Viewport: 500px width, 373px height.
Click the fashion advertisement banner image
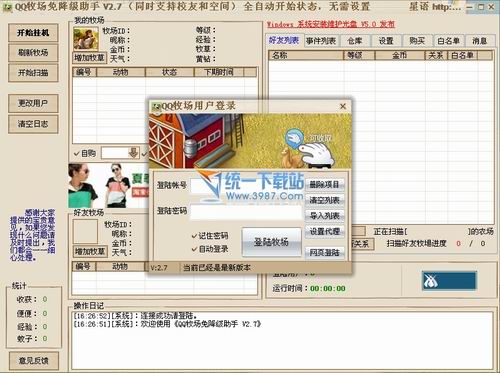point(109,185)
